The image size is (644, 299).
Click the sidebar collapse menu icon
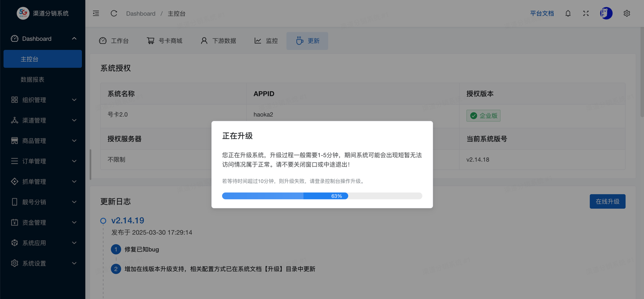96,14
